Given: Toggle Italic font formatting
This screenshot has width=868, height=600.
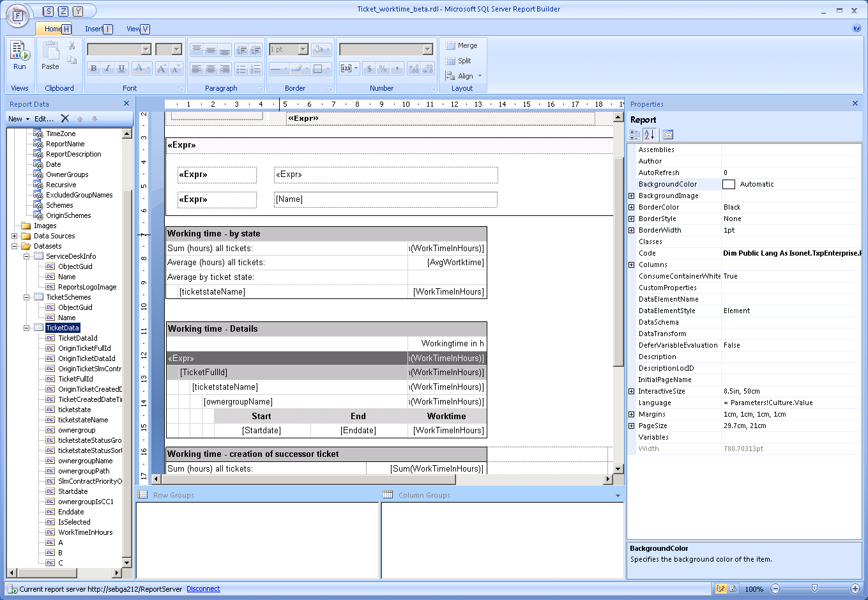Looking at the screenshot, I should [108, 68].
